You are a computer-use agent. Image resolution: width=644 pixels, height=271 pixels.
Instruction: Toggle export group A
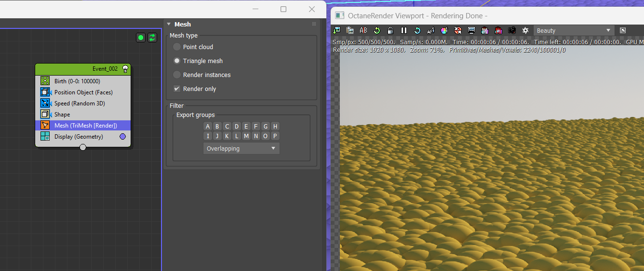(208, 126)
